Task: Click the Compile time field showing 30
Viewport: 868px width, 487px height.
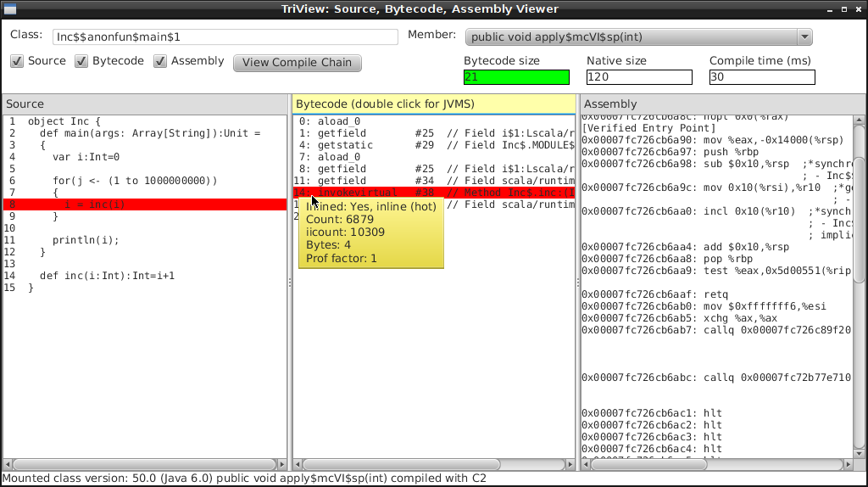Action: (762, 77)
